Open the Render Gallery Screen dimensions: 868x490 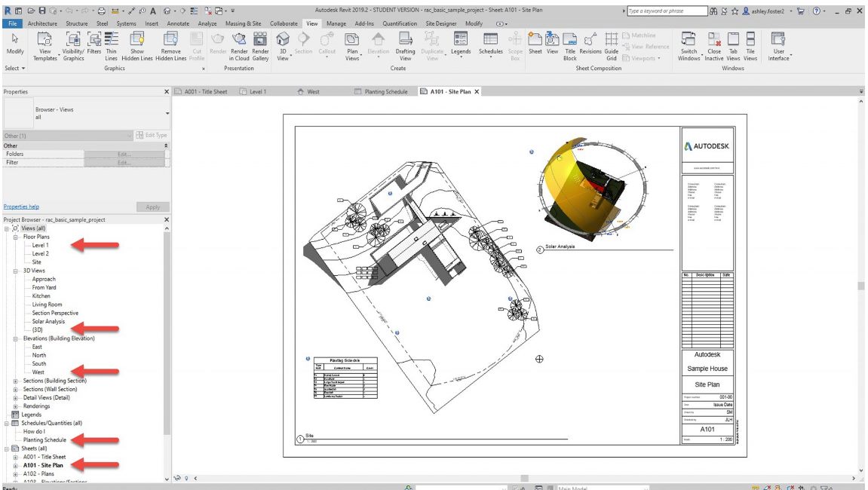click(x=260, y=46)
